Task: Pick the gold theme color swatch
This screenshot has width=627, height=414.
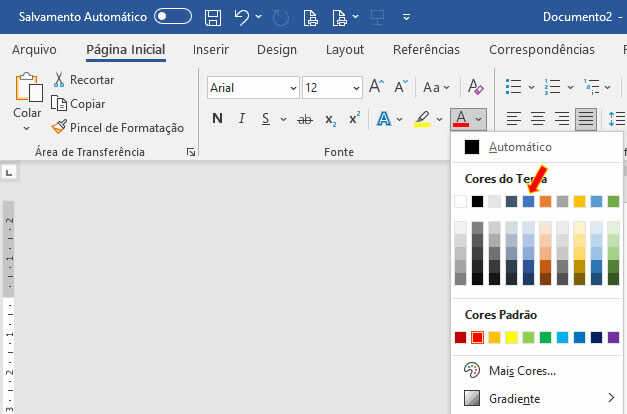Action: pos(579,201)
